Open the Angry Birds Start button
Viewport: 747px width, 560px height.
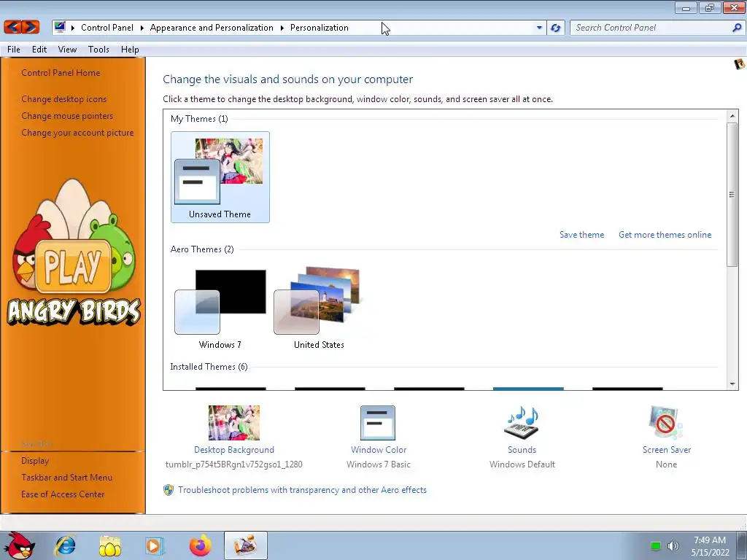point(18,545)
